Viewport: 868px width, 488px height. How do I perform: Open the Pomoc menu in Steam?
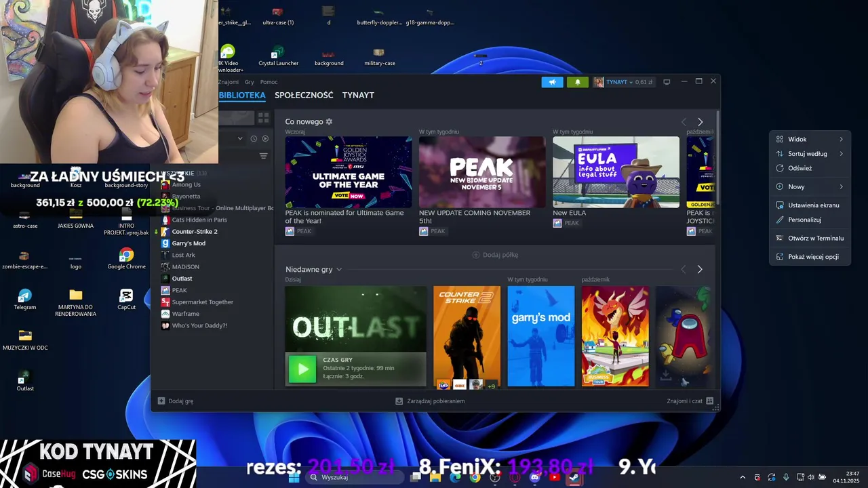click(269, 82)
